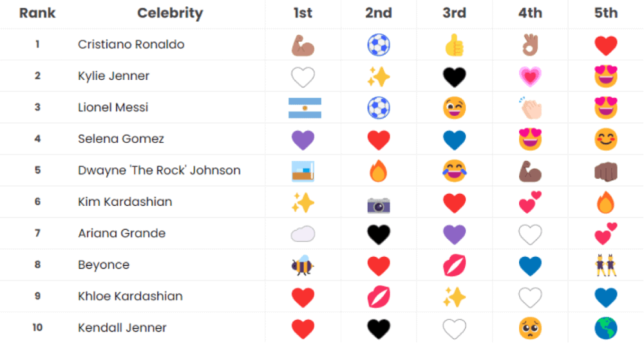Select the purple heart in Selena Gomez's row
The width and height of the screenshot is (644, 343).
303,140
